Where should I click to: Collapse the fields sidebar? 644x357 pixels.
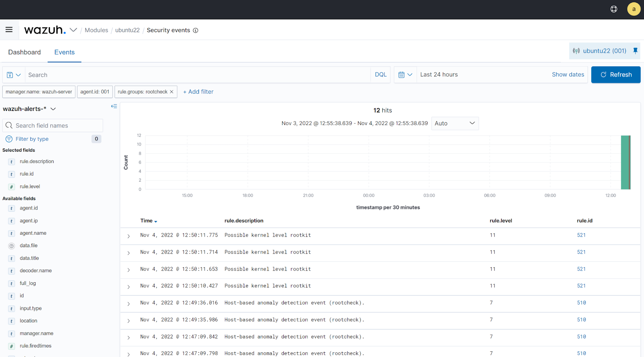click(x=114, y=106)
